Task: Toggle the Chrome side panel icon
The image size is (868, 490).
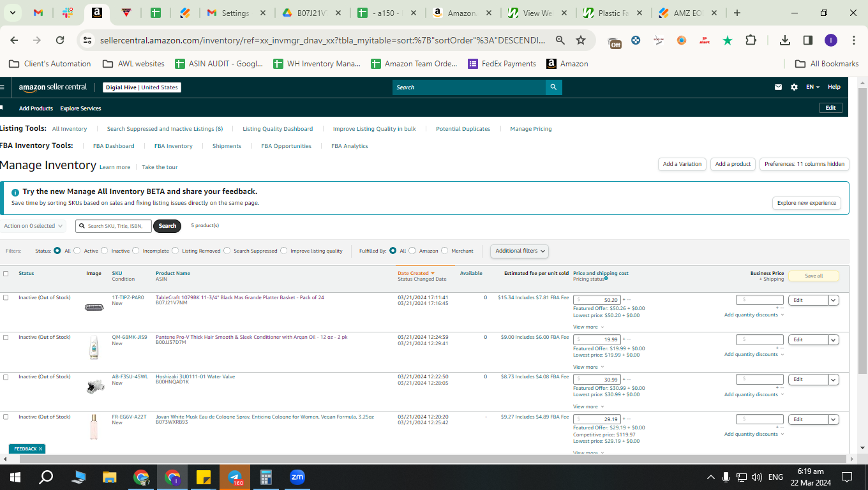Action: click(x=808, y=40)
